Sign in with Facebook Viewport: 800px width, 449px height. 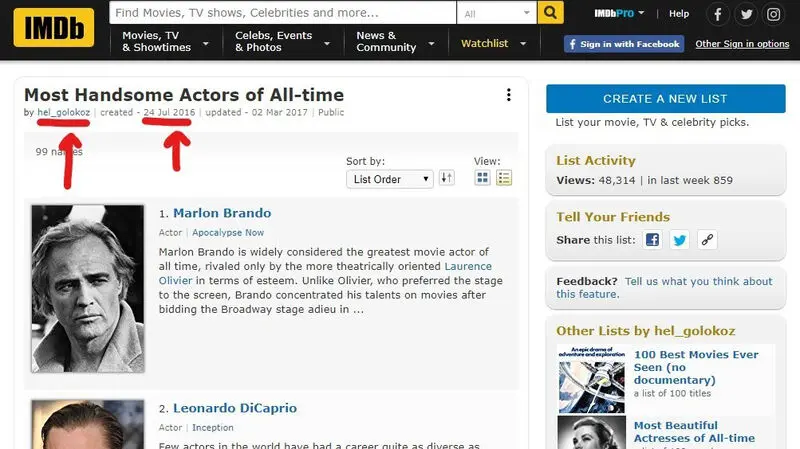coord(624,44)
